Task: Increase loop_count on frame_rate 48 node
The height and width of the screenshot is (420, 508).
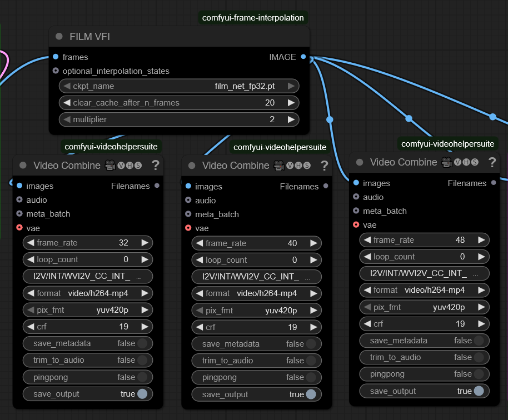Action: [481, 257]
